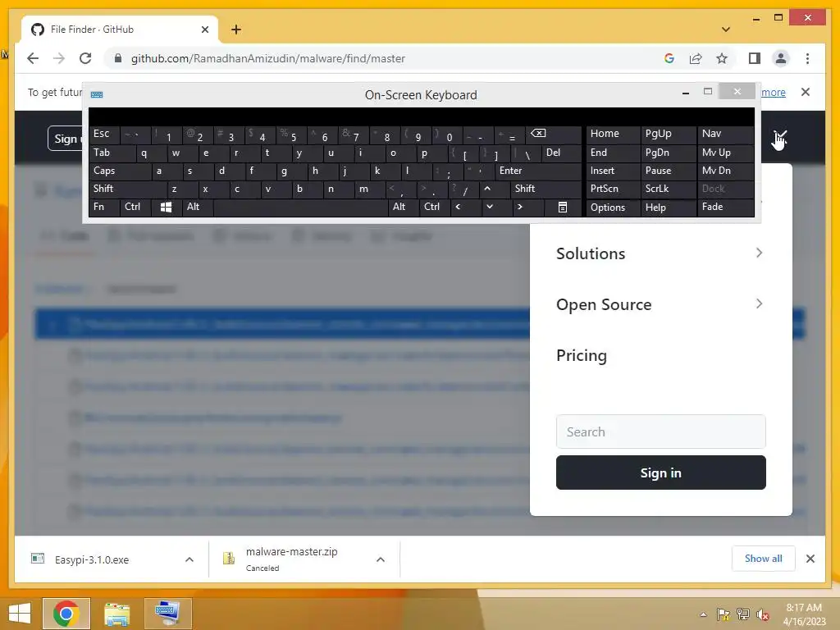
Task: Expand the Open Source menu item
Action: (660, 304)
